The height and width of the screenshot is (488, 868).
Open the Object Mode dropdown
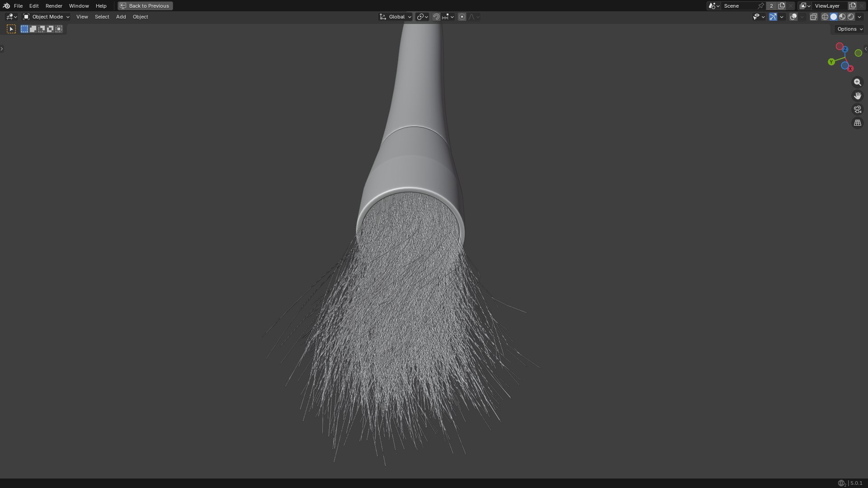[46, 17]
